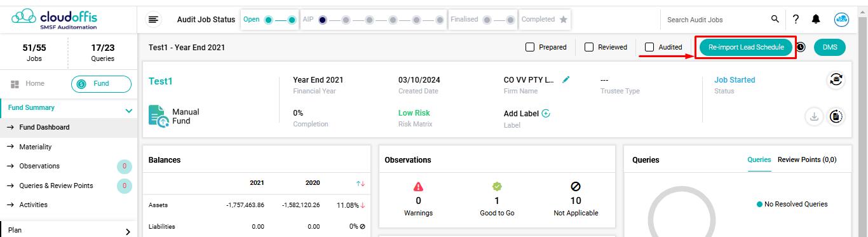The height and width of the screenshot is (237, 868).
Task: Click the document report icon in fund card
Action: coord(836,116)
